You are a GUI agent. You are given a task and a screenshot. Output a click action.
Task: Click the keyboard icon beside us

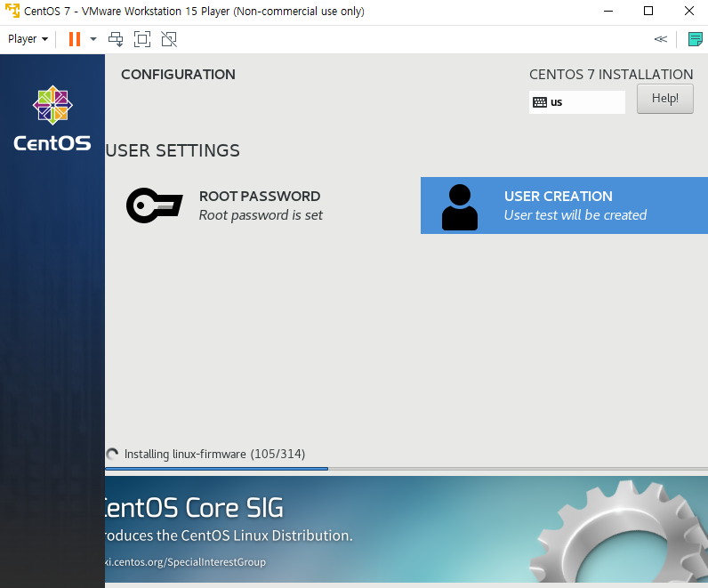tap(540, 102)
